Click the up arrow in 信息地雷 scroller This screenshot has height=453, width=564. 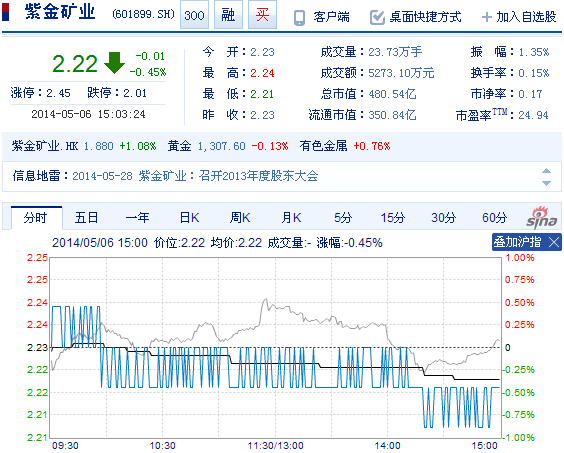[546, 171]
